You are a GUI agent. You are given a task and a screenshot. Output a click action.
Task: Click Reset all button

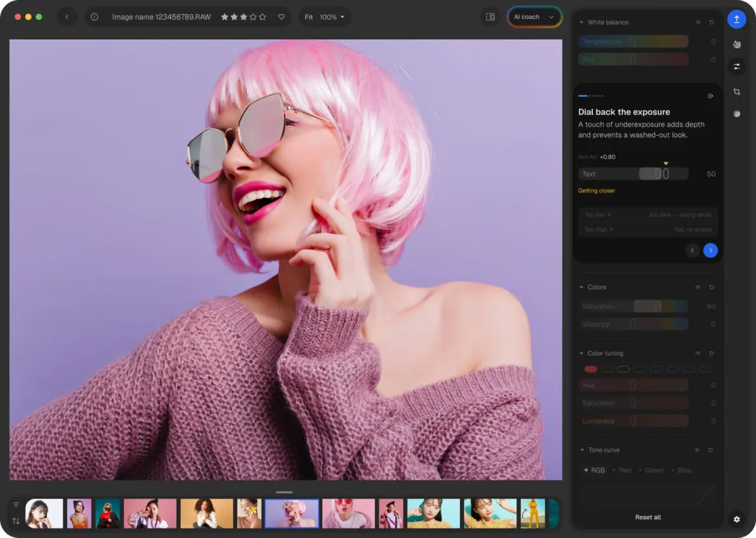pos(648,517)
